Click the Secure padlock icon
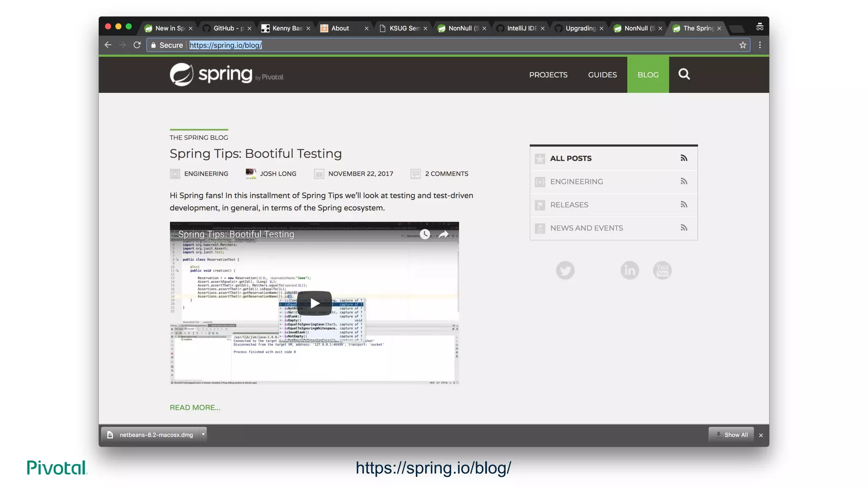This screenshot has width=868, height=488. (153, 45)
